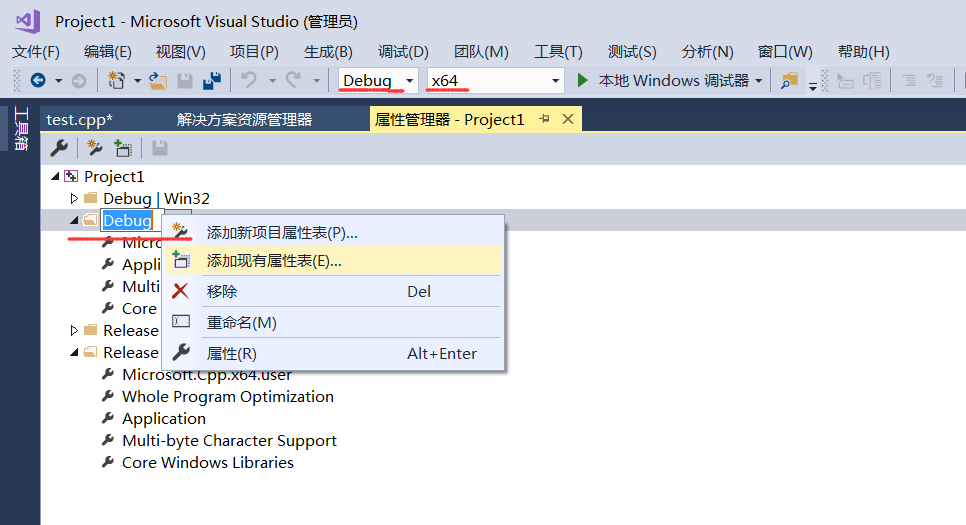
Task: Open the undo history dropdown arrow
Action: pos(272,81)
